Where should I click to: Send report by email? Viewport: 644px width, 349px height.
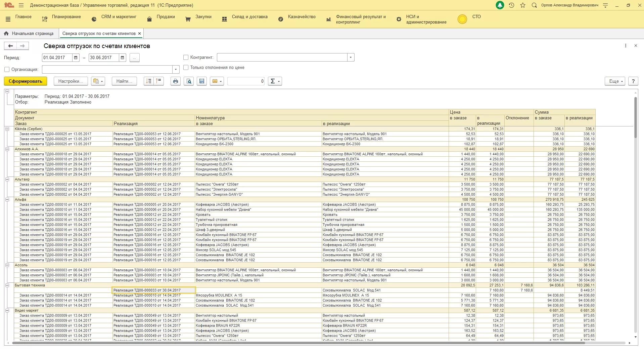pyautogui.click(x=217, y=81)
